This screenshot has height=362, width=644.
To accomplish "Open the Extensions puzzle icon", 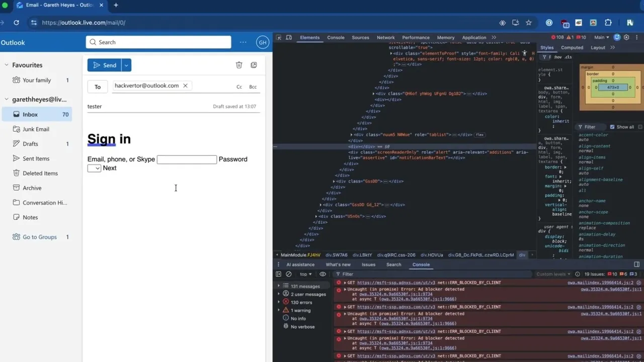I will pyautogui.click(x=608, y=23).
